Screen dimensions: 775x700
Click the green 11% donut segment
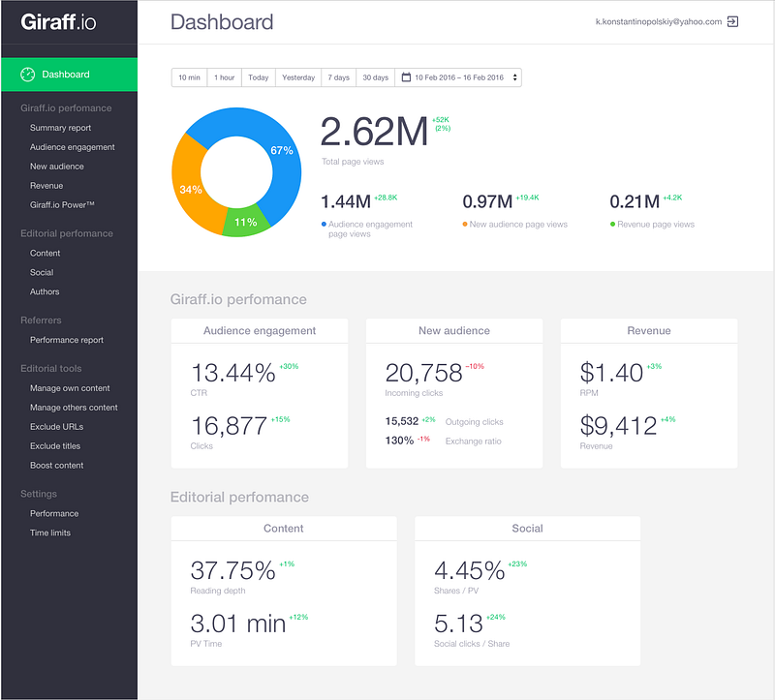(246, 222)
